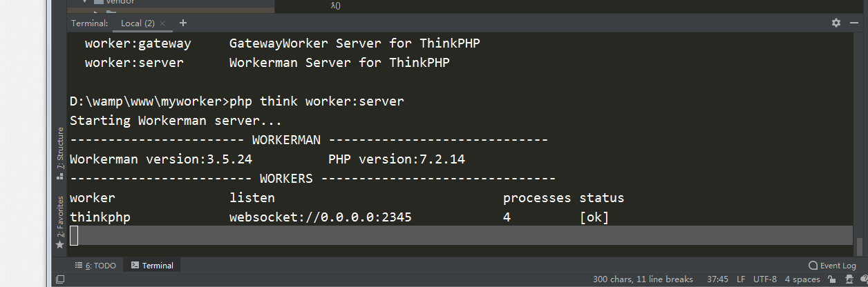Viewport: 868px width, 287px height.
Task: Switch to the Terminal tool window tab
Action: 152,265
